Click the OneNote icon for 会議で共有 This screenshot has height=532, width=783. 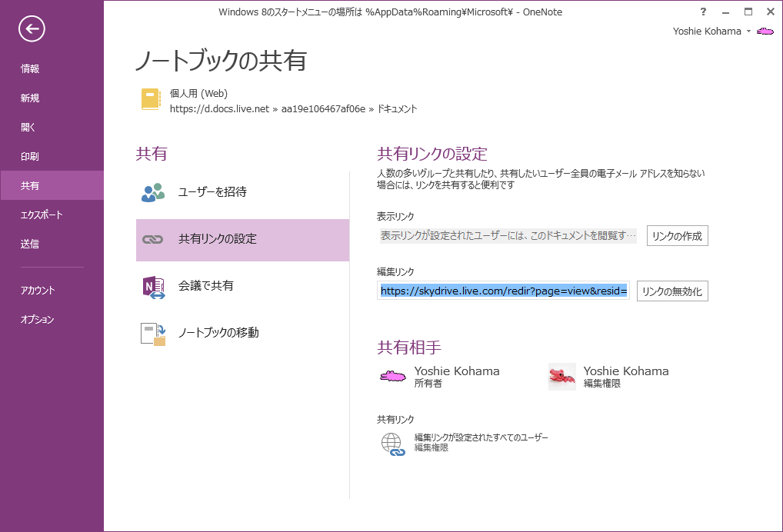tap(153, 287)
